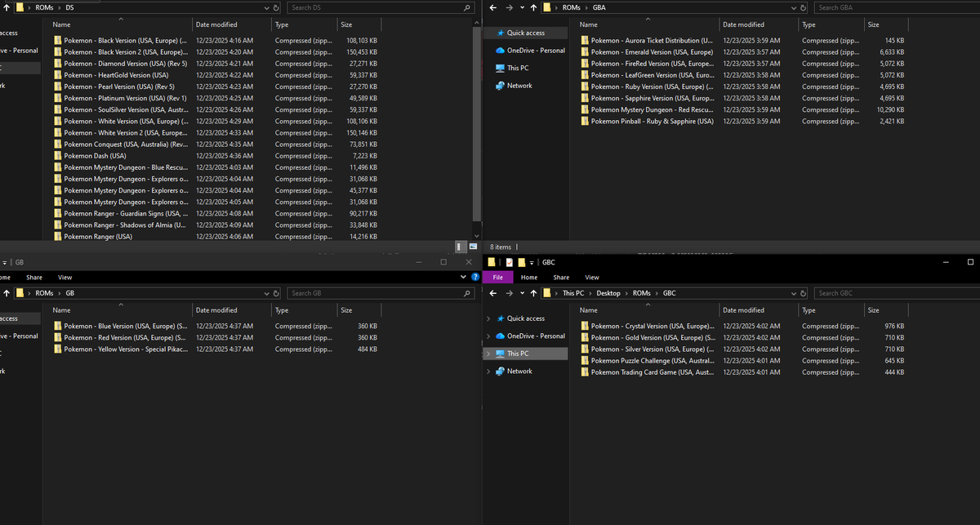Switch DS window to details view icon

tap(461, 246)
